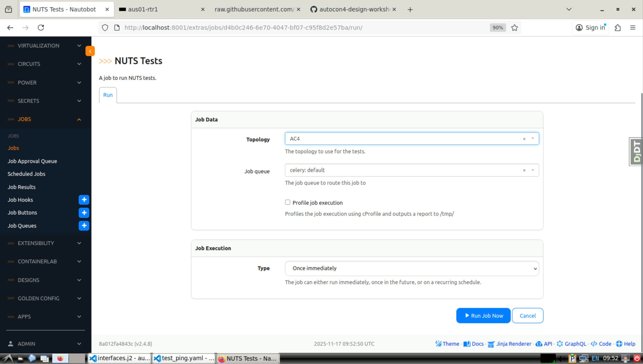Open the Django Debug Toolbar handle
The height and width of the screenshot is (364, 643).
636,151
